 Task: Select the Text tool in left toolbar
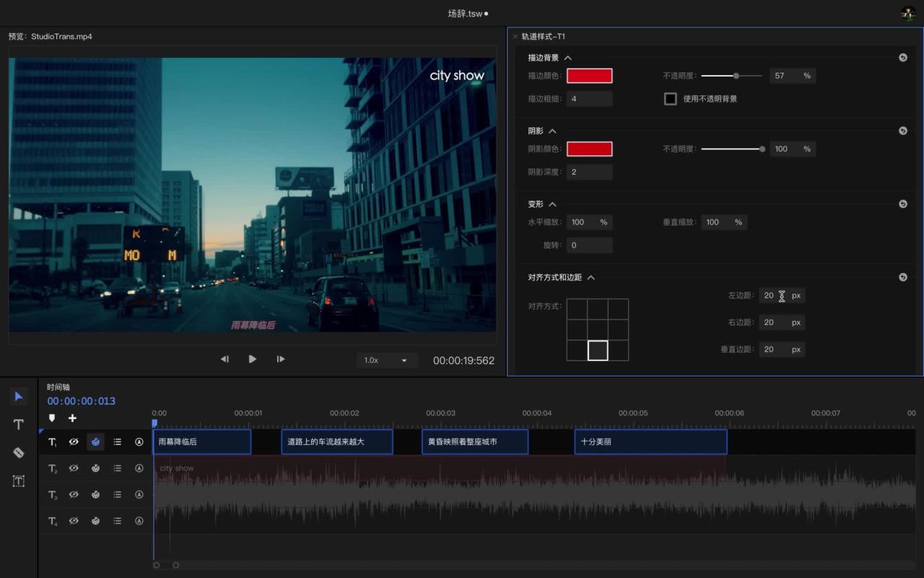[19, 425]
